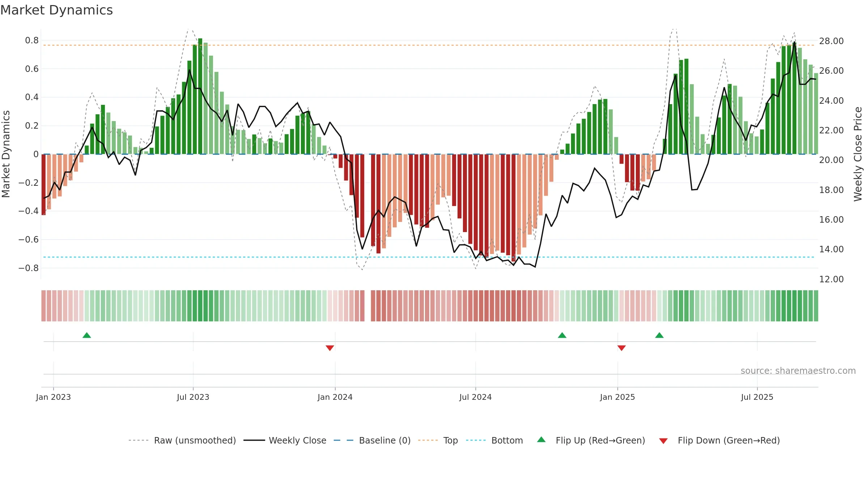The height and width of the screenshot is (488, 868).
Task: Select the green flip-up marker in early 2025
Action: (x=659, y=335)
